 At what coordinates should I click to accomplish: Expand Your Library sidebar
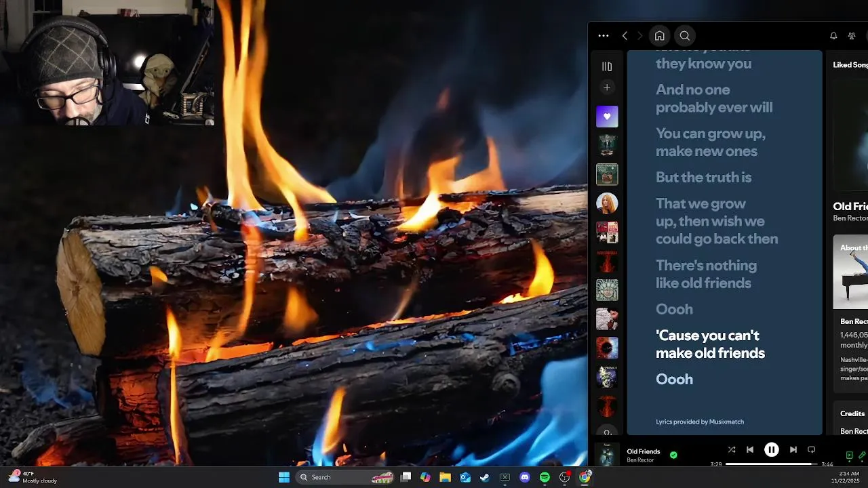pyautogui.click(x=607, y=66)
